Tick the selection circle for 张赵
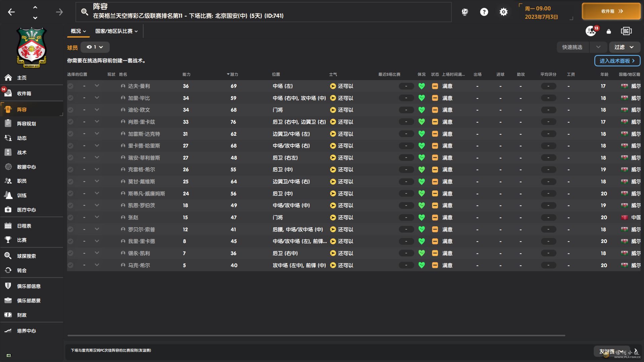The image size is (644, 362). coord(70,218)
